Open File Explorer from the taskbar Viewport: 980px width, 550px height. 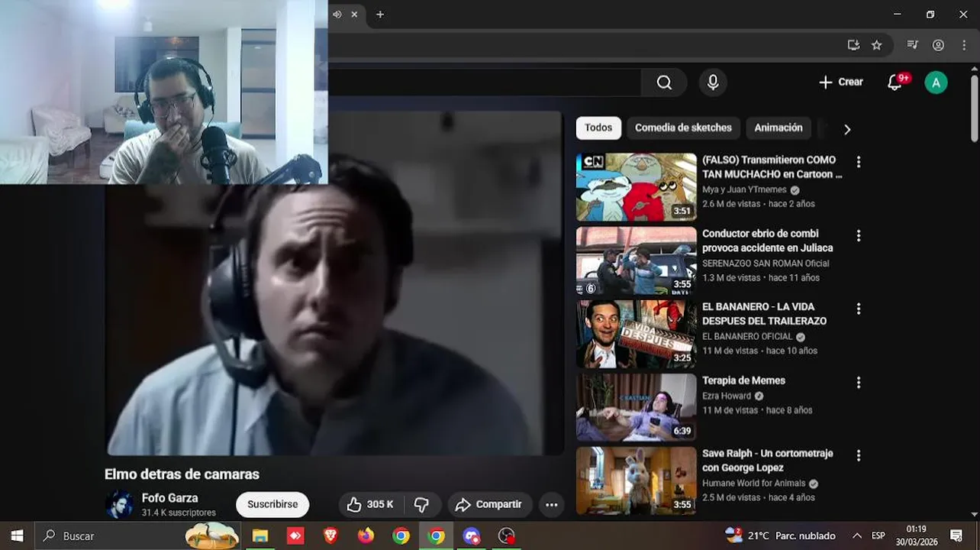click(x=260, y=535)
